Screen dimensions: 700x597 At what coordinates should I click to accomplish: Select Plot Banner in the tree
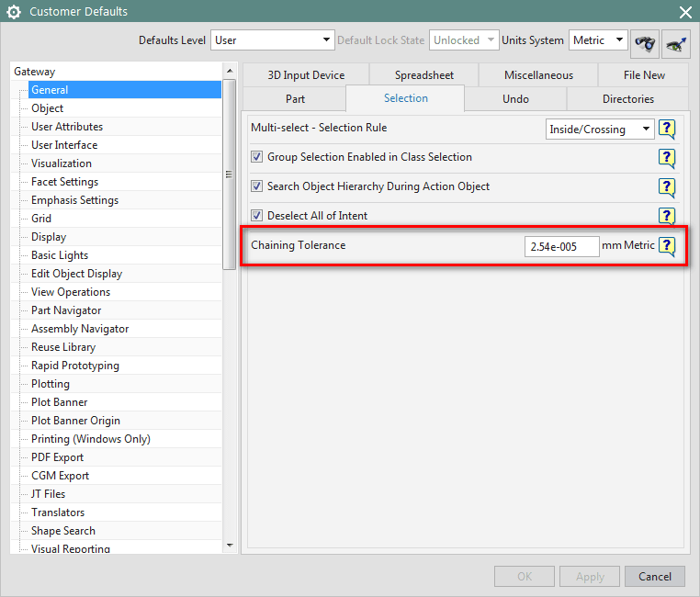pyautogui.click(x=60, y=402)
